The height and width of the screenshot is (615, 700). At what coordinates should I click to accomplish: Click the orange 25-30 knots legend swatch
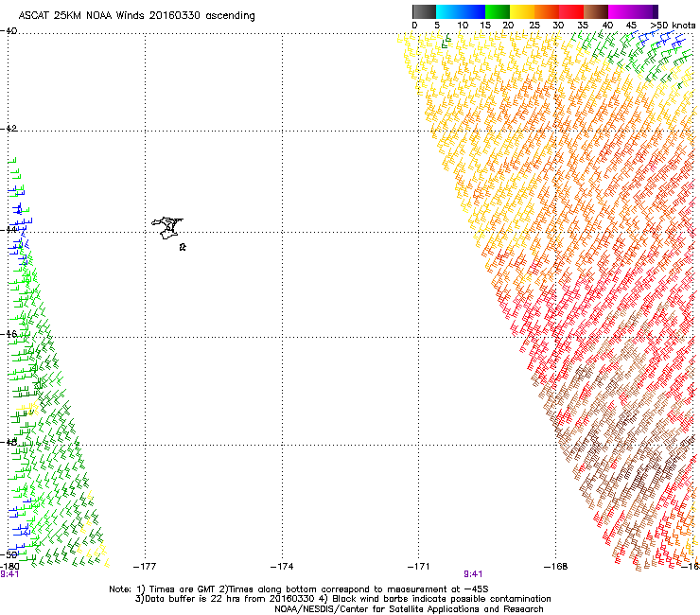coord(547,11)
